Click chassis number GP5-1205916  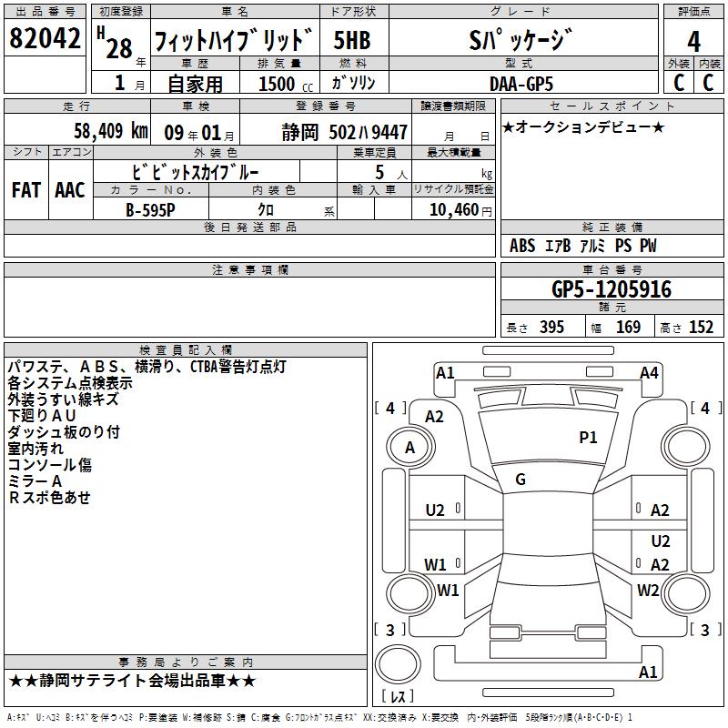coord(612,289)
